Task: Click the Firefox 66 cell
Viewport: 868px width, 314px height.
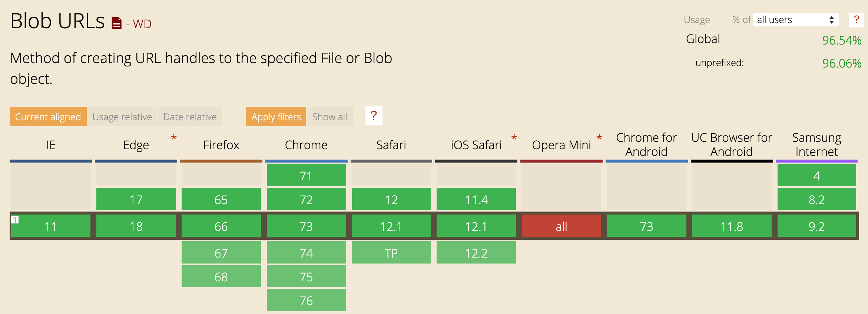Action: [x=221, y=226]
